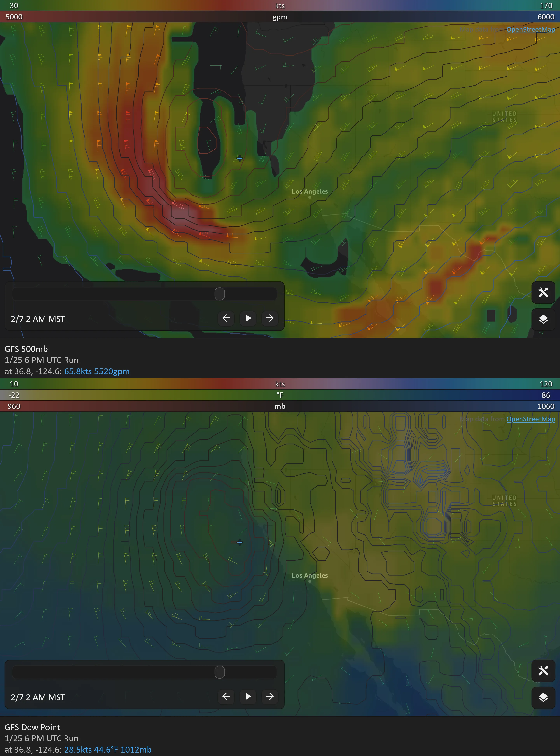Screen dimensions: 560x756
Task: Click the kts color scale above 500mb map
Action: (280, 5)
